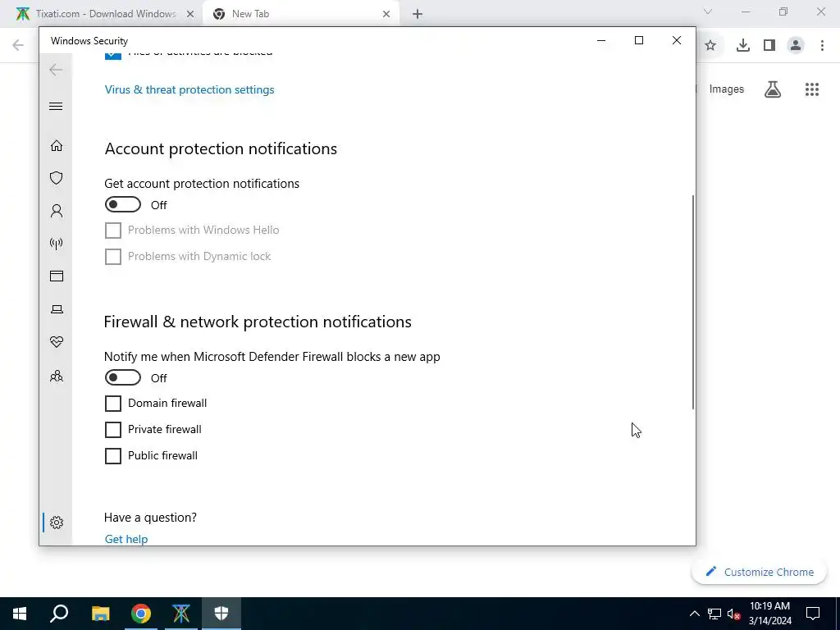Open Google apps grid icon
The height and width of the screenshot is (630, 840).
tap(812, 89)
